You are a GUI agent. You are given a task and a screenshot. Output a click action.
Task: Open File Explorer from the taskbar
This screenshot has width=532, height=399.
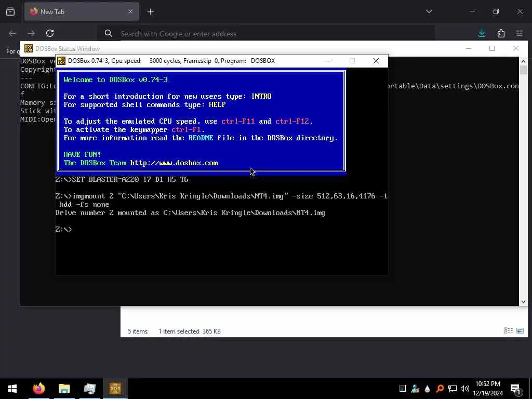[x=64, y=389]
